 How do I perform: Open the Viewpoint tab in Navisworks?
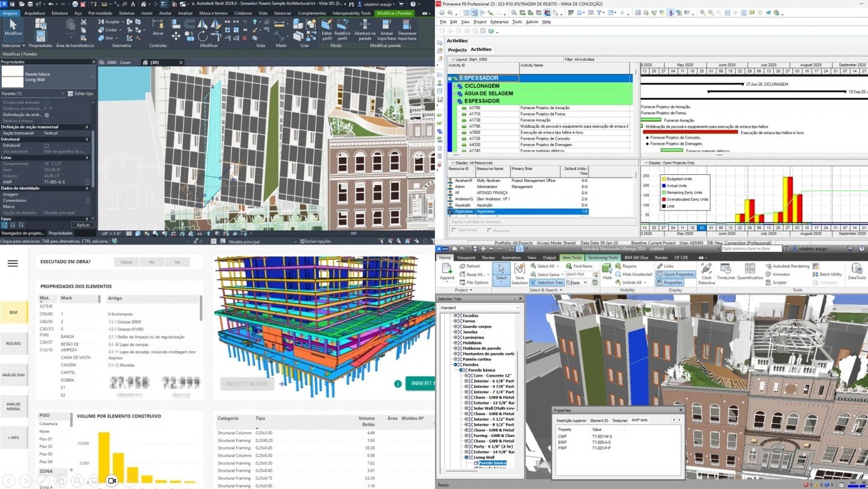(466, 258)
